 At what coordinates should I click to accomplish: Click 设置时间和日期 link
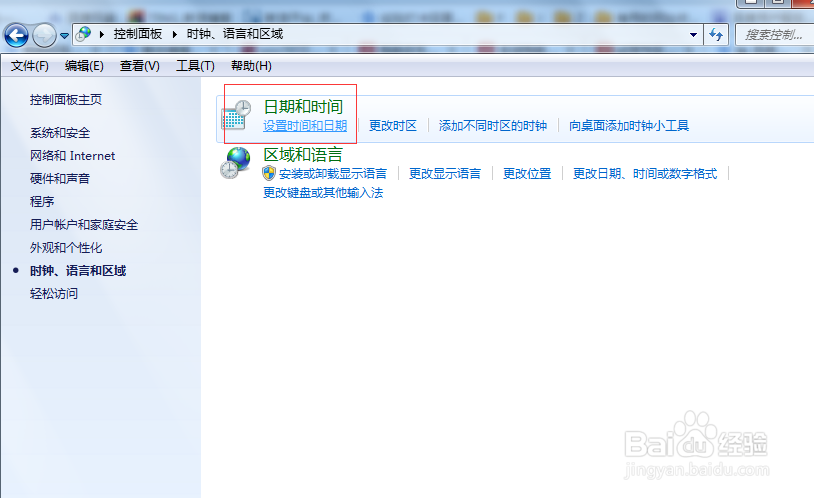[305, 126]
